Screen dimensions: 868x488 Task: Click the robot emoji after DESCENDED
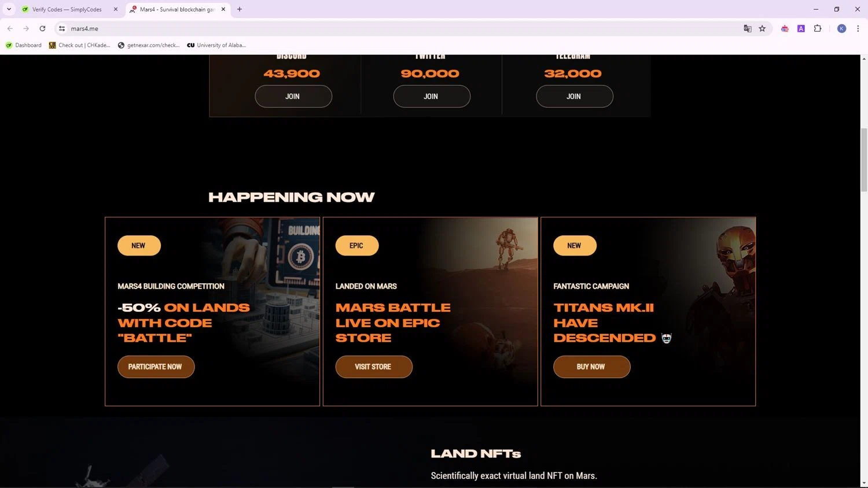667,338
